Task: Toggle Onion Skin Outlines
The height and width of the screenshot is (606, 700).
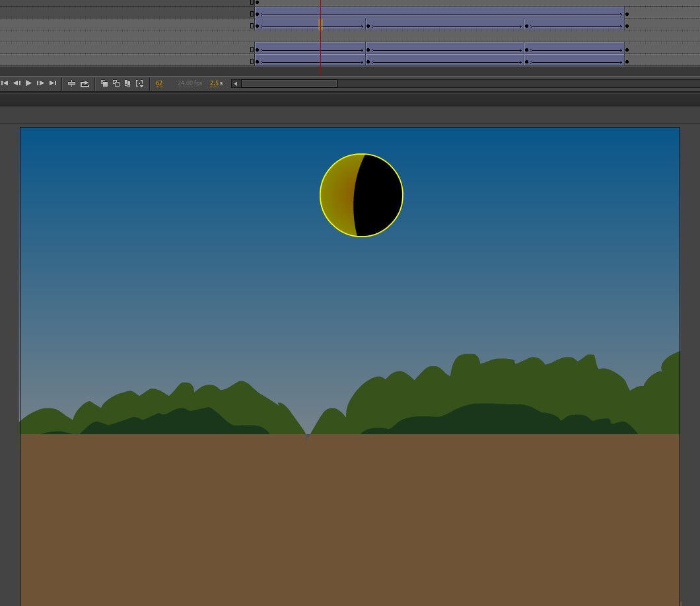Action: (116, 83)
